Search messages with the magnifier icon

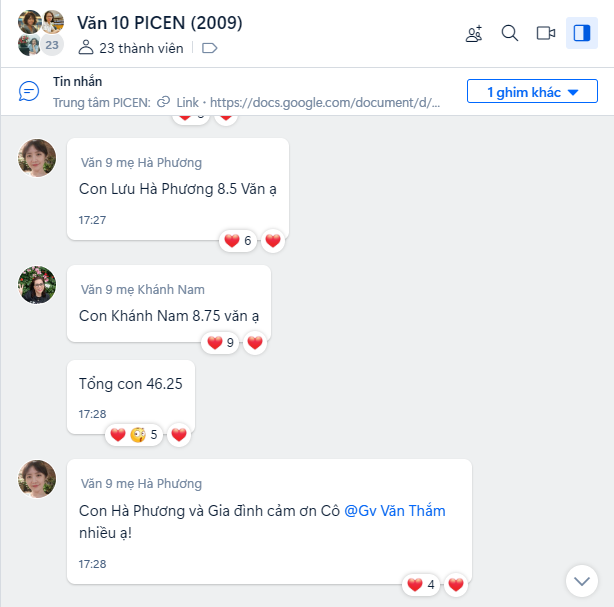pyautogui.click(x=509, y=33)
